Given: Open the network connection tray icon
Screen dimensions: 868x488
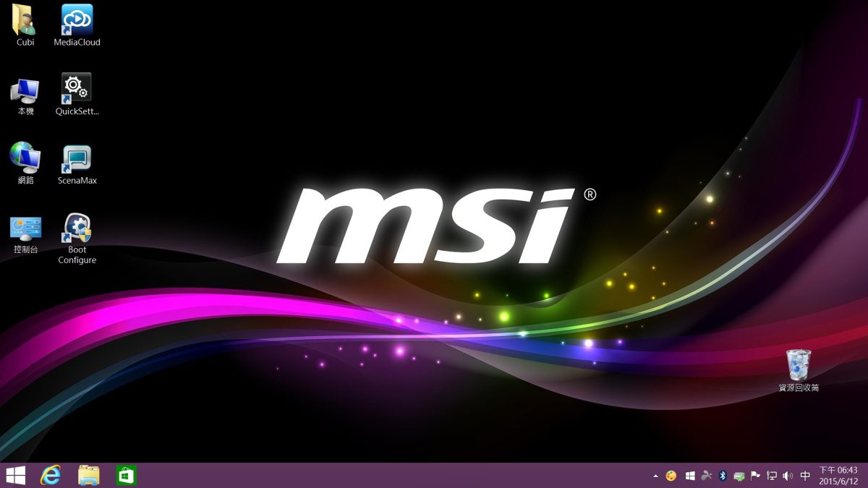Looking at the screenshot, I should (772, 476).
